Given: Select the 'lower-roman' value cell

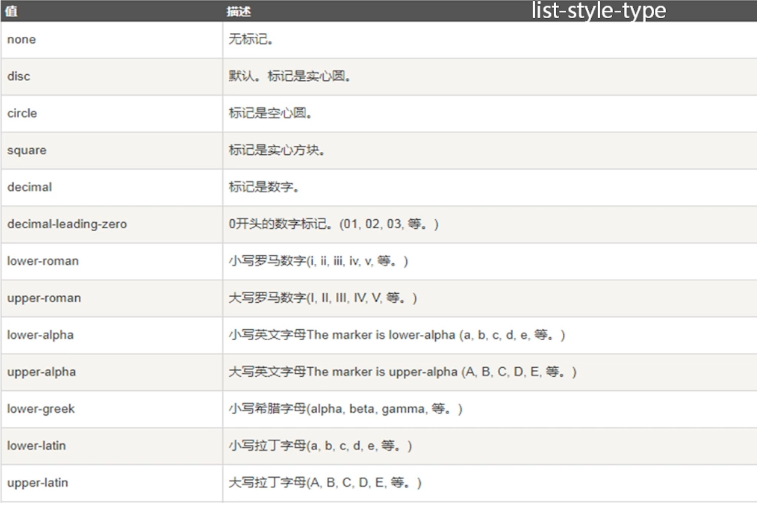Looking at the screenshot, I should pos(112,261).
